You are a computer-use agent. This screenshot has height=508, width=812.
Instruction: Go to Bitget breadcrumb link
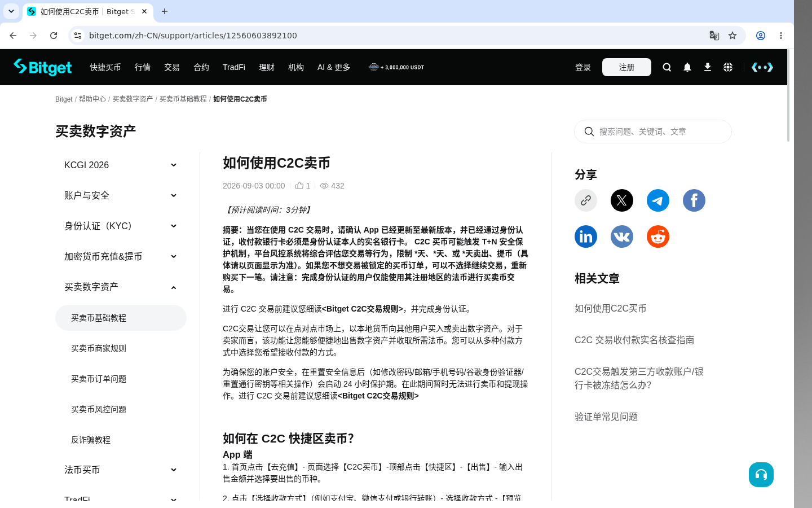point(64,99)
